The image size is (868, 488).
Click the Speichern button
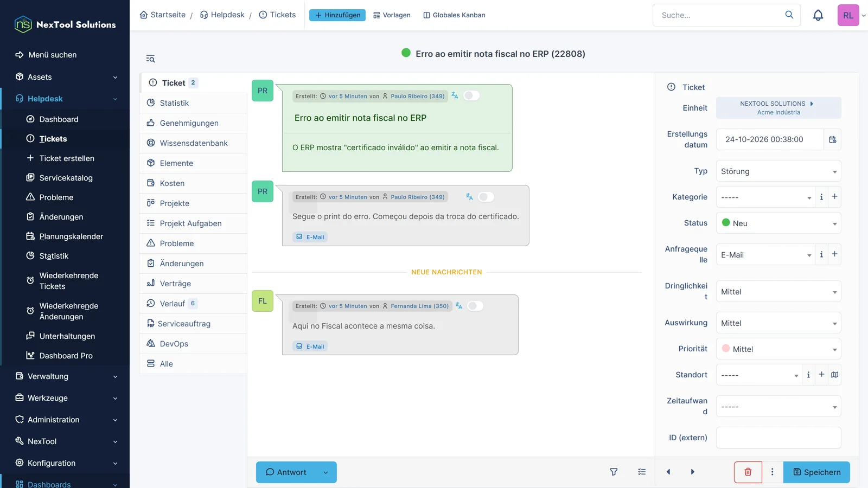click(816, 472)
